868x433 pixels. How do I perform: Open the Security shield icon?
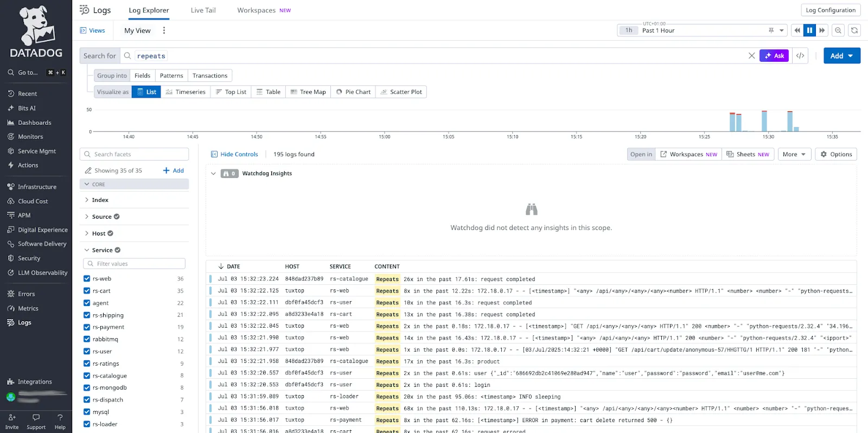tap(11, 258)
